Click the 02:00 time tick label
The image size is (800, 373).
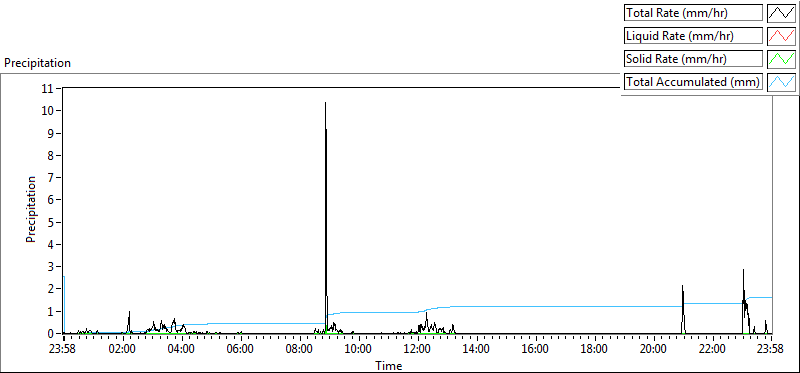click(x=122, y=350)
